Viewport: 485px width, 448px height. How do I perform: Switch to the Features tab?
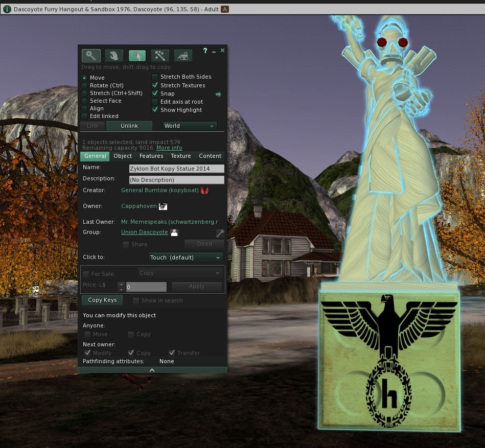tap(151, 156)
